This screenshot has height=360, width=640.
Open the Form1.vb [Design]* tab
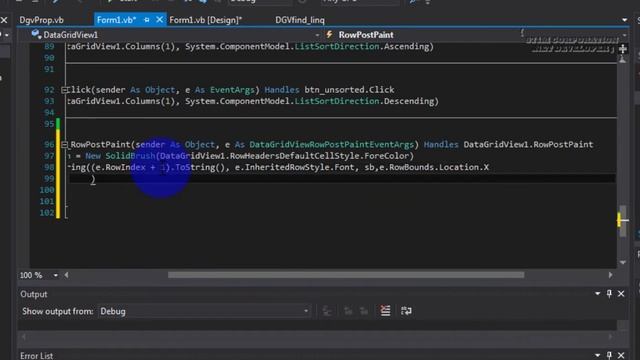[x=205, y=20]
